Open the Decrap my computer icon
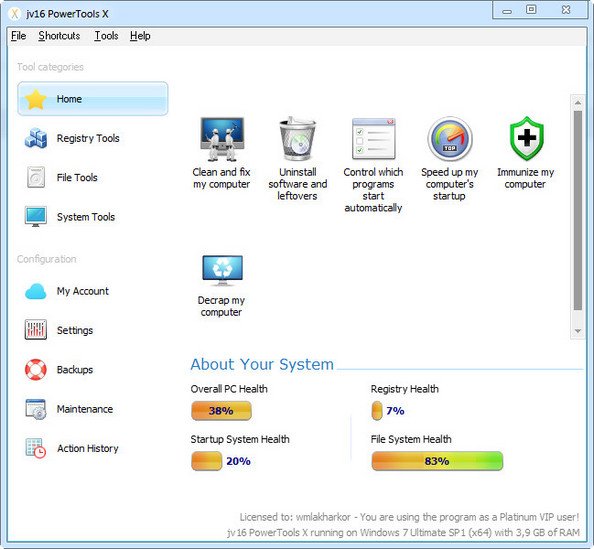The image size is (594, 549). tap(222, 271)
